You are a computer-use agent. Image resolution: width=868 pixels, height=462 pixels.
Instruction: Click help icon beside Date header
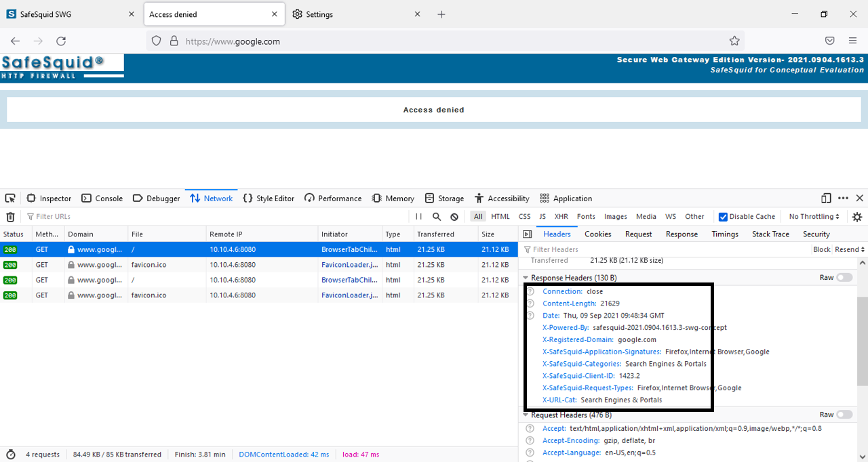530,316
